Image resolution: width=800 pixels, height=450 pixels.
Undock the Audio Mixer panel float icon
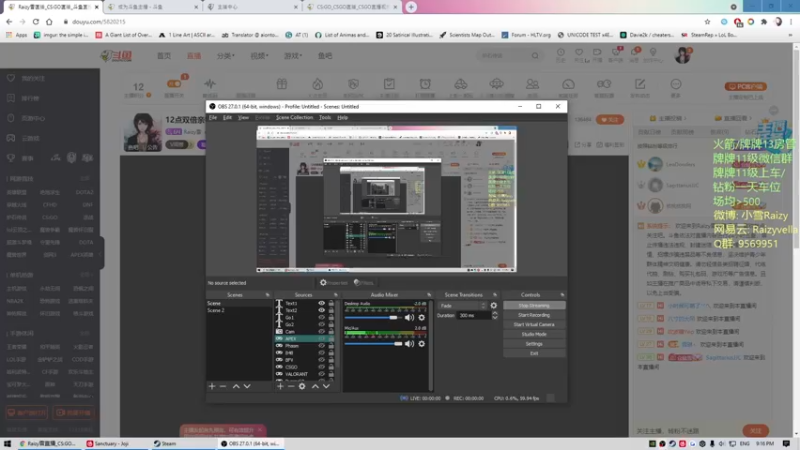[429, 295]
